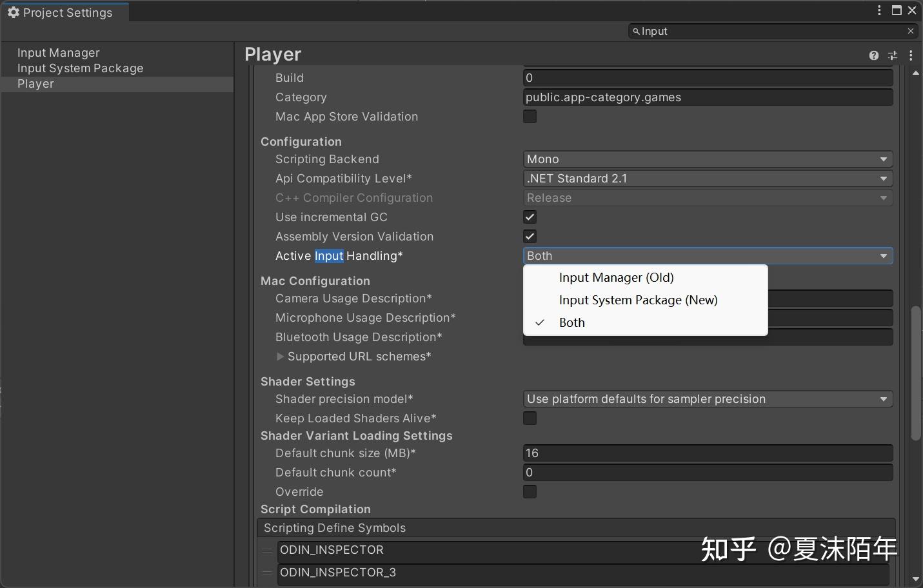Open the Player panel kebab menu
The width and height of the screenshot is (923, 588).
[x=911, y=55]
